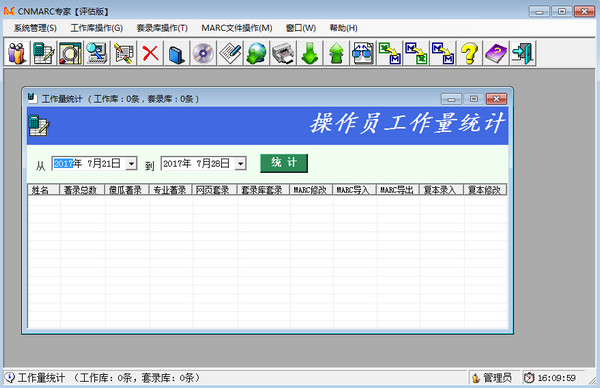Click the 专业著录 column header
Image resolution: width=600 pixels, height=388 pixels.
(171, 190)
